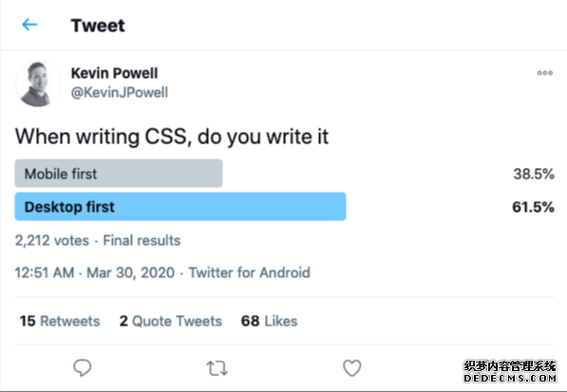Click the 38.5% Mobile first result
The width and height of the screenshot is (567, 392).
[x=534, y=174]
